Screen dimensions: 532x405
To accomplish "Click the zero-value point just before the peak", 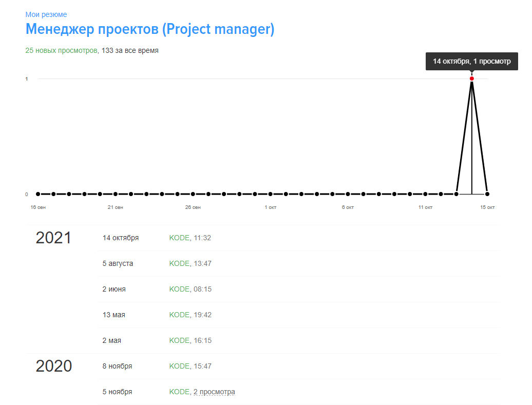I will (457, 194).
